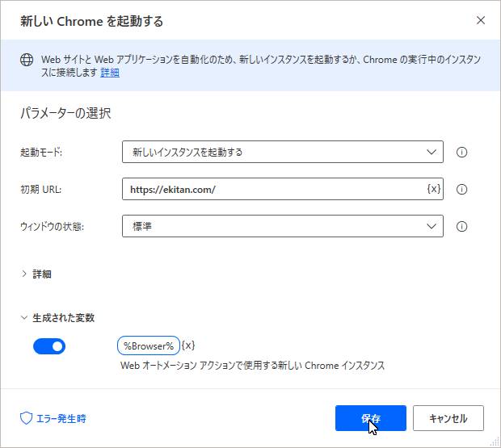Screen dimensions: 501x448
Task: Click the globe icon in the description banner
Action: (x=27, y=60)
